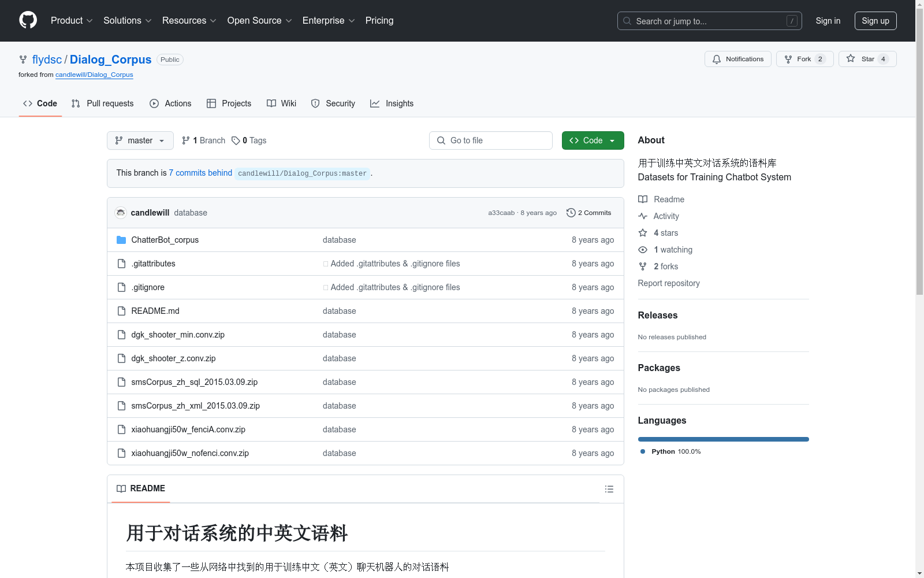Image resolution: width=924 pixels, height=578 pixels.
Task: Click the Sign up button
Action: (x=875, y=21)
